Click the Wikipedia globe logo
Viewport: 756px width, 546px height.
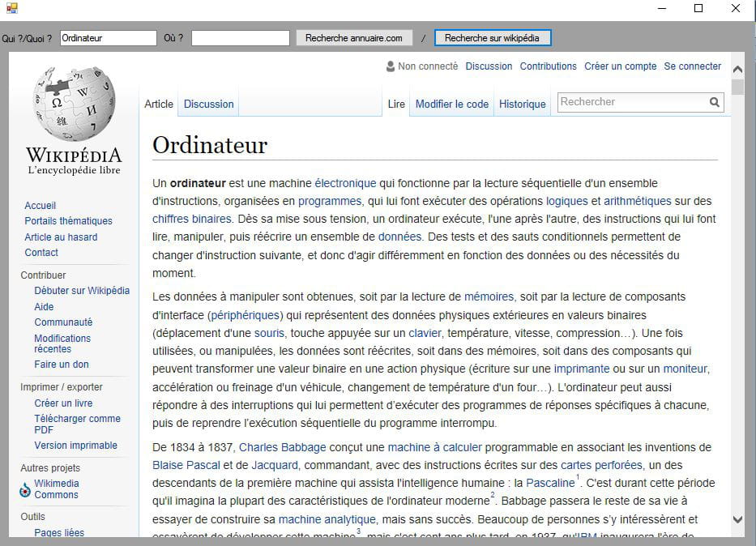[x=74, y=104]
